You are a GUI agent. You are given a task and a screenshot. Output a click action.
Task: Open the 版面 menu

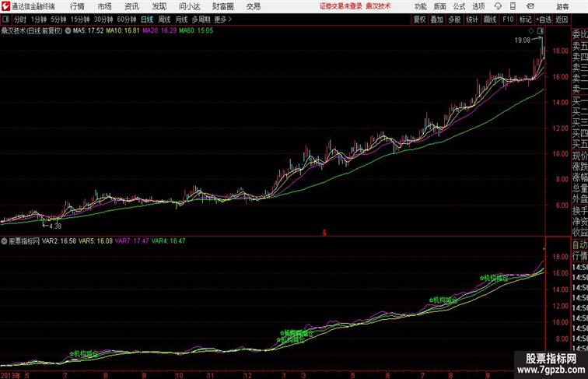click(439, 6)
